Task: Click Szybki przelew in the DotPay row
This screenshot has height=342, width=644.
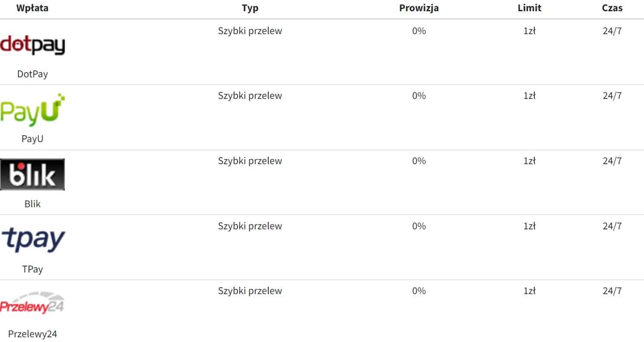Action: click(x=250, y=31)
